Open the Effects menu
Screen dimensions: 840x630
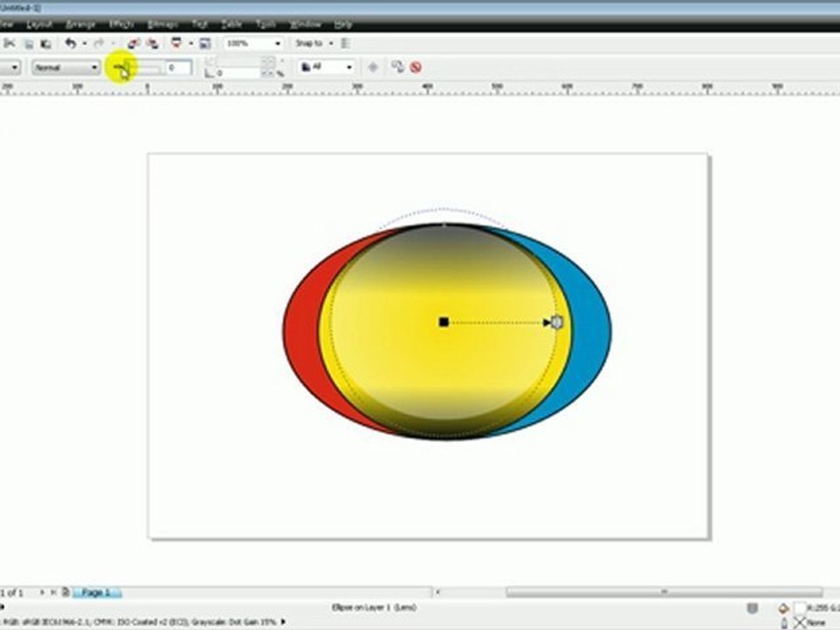point(121,24)
